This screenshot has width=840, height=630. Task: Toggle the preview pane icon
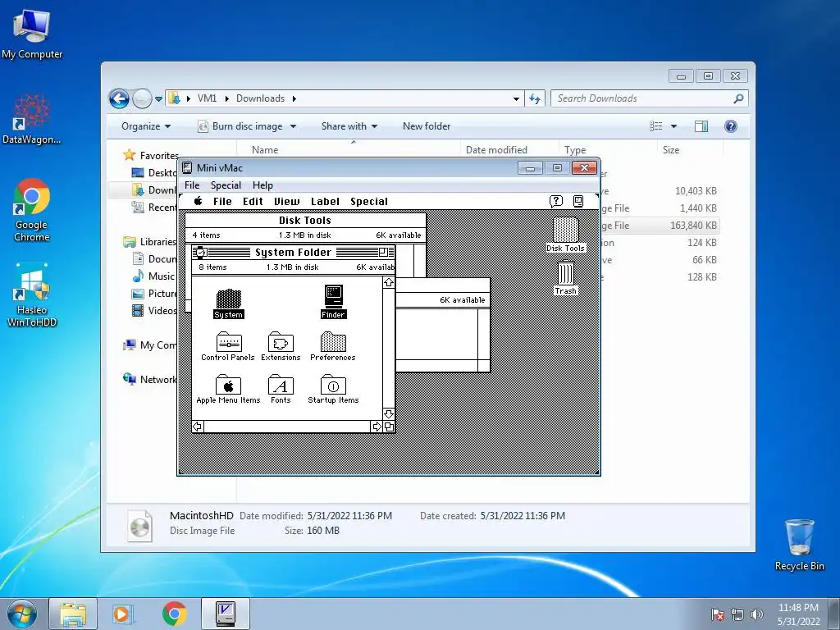pyautogui.click(x=701, y=126)
